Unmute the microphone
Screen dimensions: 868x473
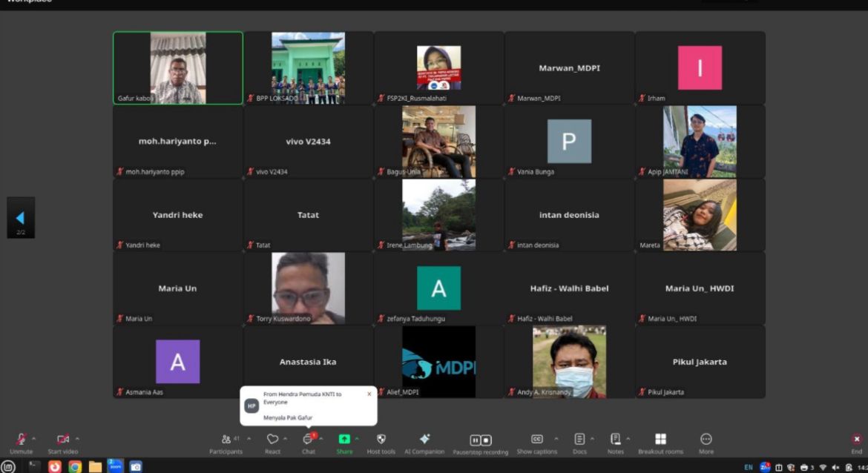(x=21, y=440)
